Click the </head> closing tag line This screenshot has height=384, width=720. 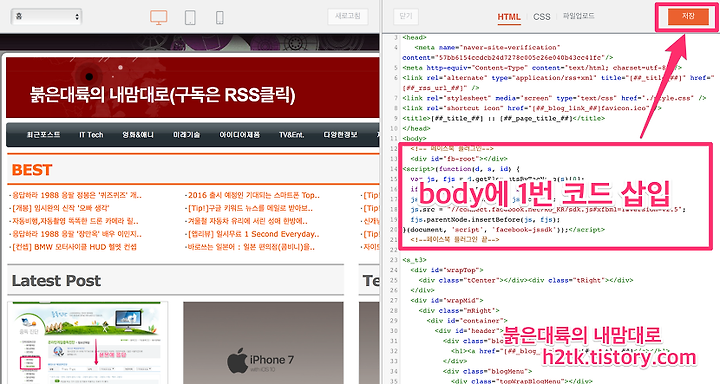(x=416, y=128)
